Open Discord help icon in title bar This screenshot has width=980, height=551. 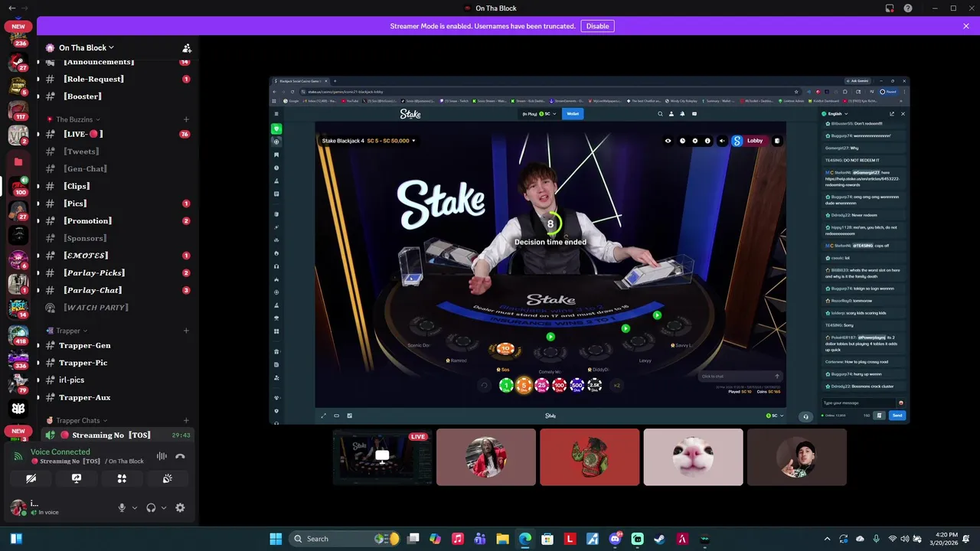907,8
